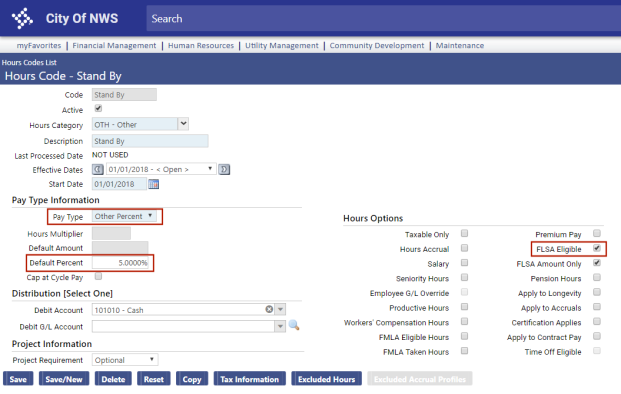The image size is (621, 394).
Task: Open the myFavorites menu
Action: 39,46
